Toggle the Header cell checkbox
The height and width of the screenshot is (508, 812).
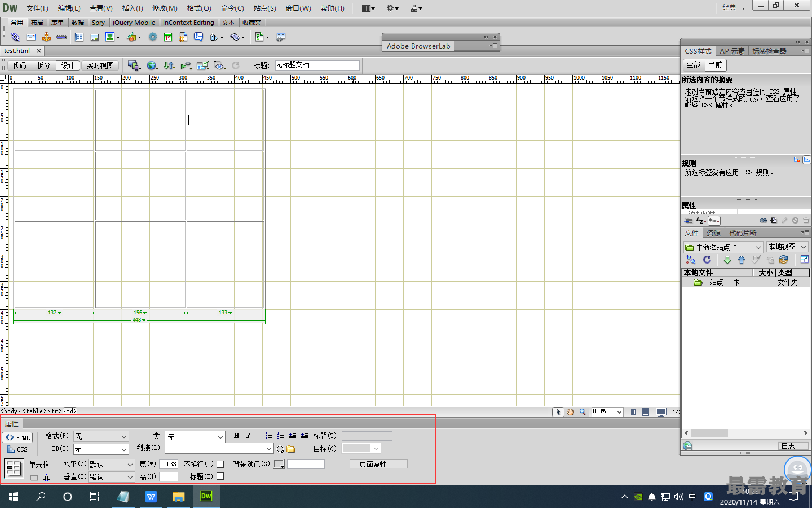pos(220,476)
